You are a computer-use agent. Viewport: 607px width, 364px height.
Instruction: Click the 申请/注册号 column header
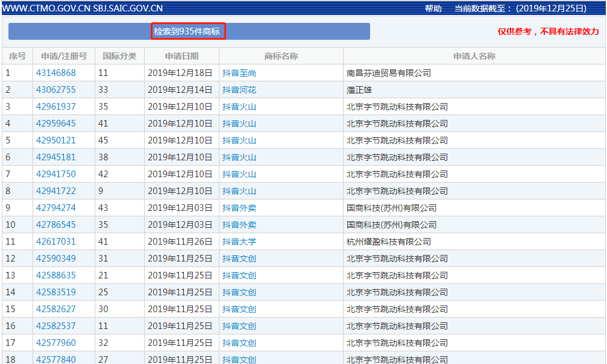[64, 56]
